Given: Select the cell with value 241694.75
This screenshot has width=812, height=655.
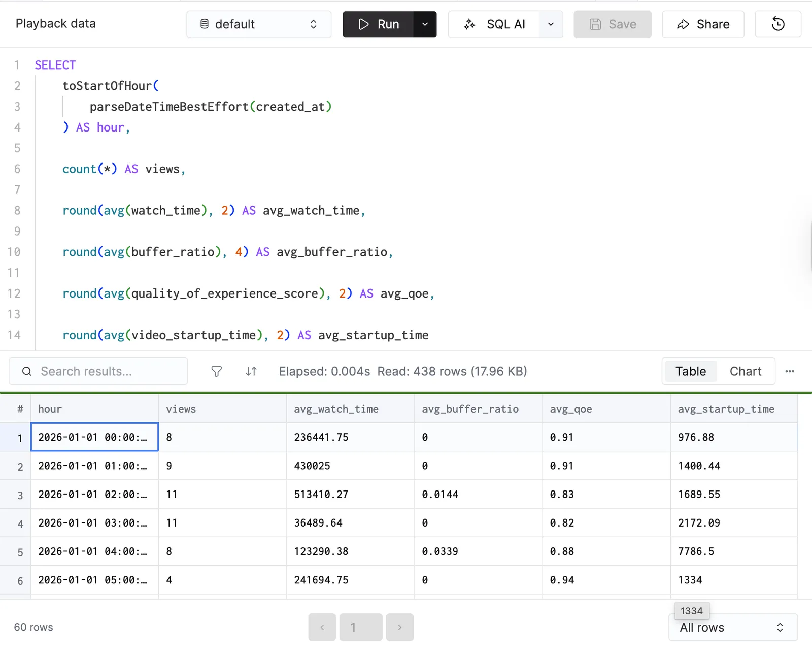Looking at the screenshot, I should pos(351,579).
